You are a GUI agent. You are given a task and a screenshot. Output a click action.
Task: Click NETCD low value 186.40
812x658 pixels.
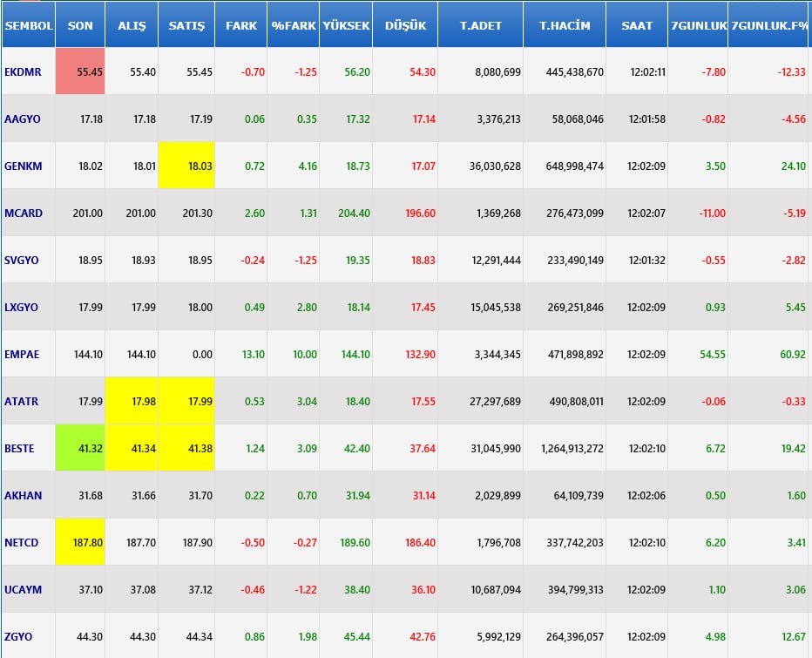coord(420,543)
